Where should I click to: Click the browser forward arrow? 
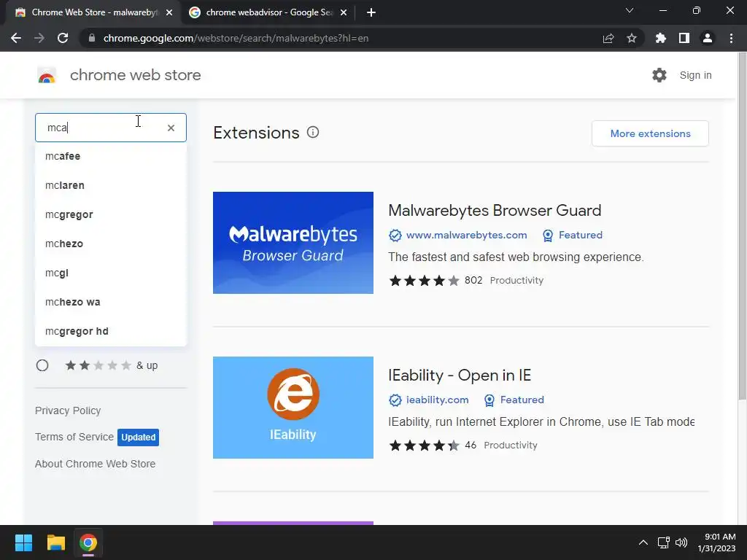tap(39, 38)
